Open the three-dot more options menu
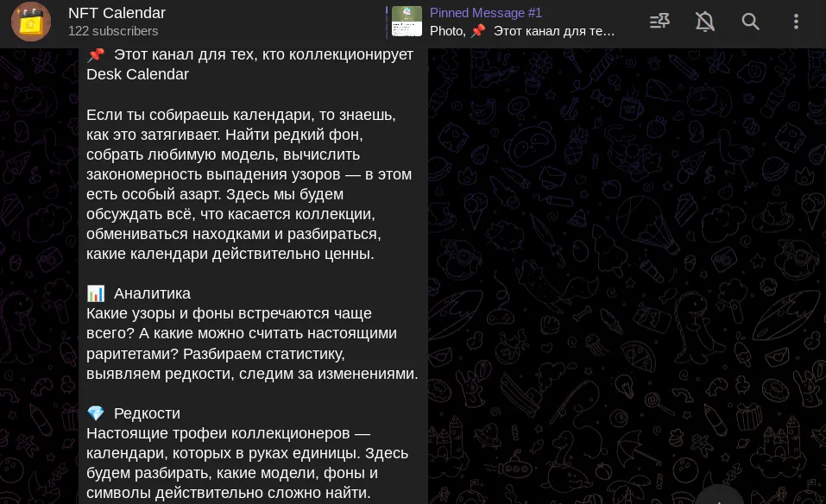 pyautogui.click(x=796, y=22)
